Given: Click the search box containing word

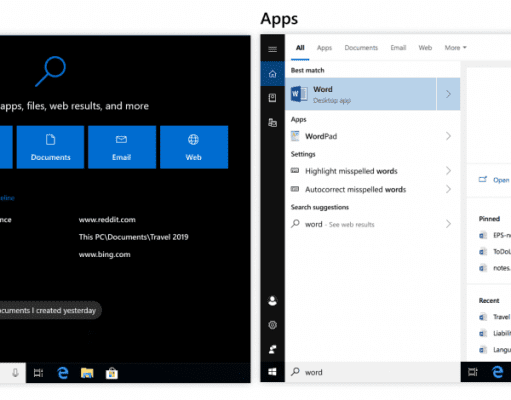Looking at the screenshot, I should [373, 372].
